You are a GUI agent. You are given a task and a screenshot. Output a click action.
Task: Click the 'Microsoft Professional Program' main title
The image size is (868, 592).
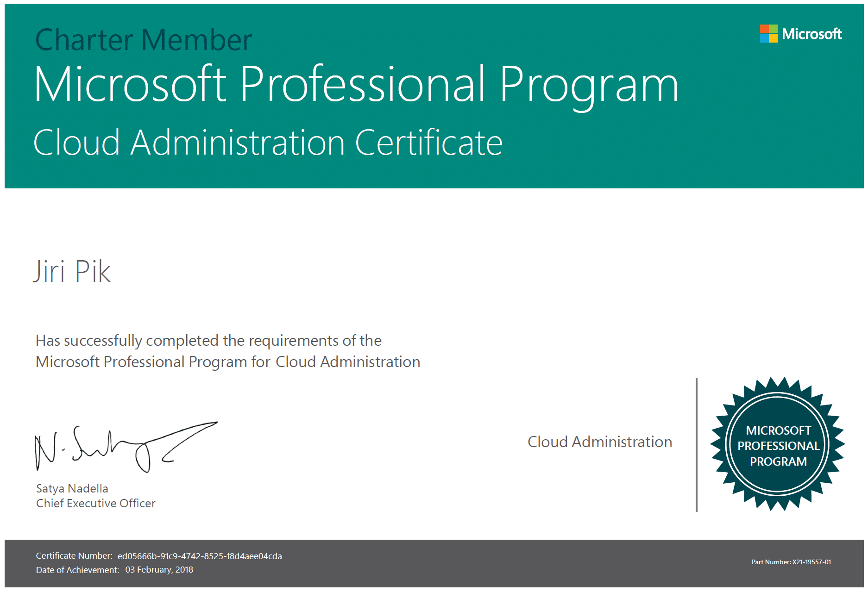(356, 85)
